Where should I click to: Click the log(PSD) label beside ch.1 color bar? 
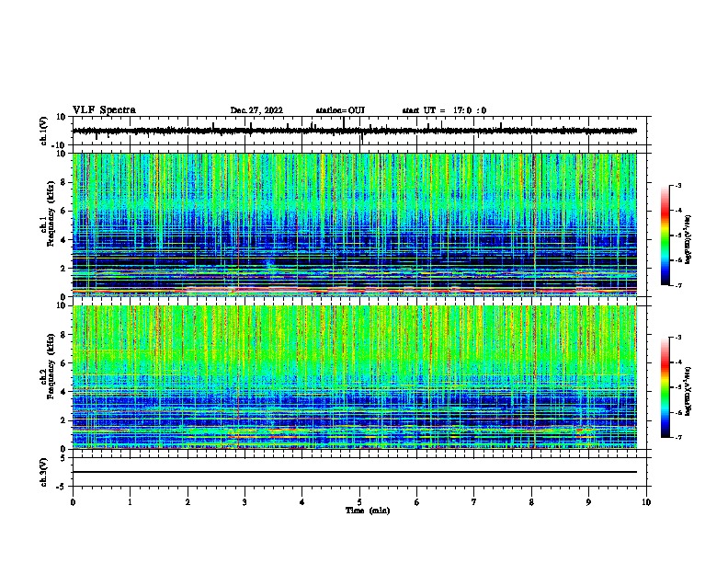688,239
